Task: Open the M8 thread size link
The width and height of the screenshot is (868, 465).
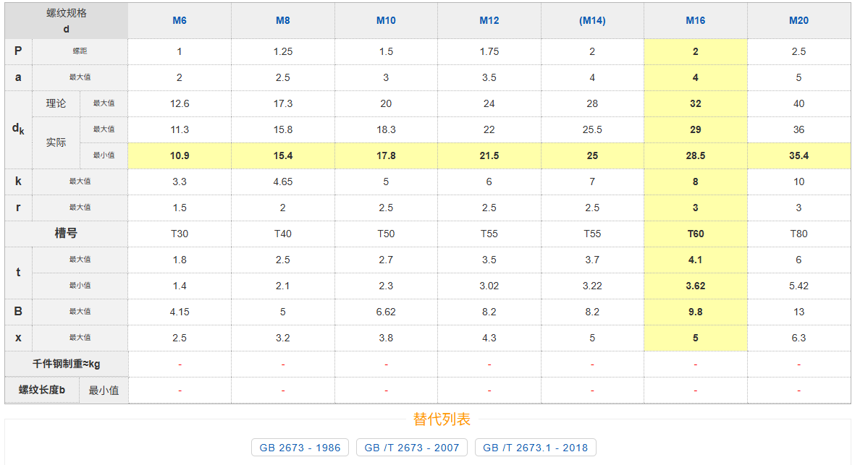Action: click(x=283, y=21)
